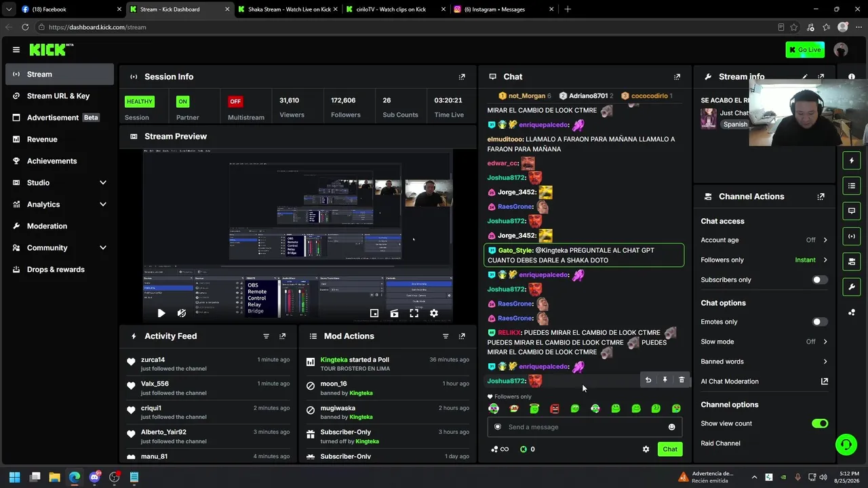Toggle Stream info widget in right sidebar
This screenshot has height=488, width=868.
click(852, 287)
